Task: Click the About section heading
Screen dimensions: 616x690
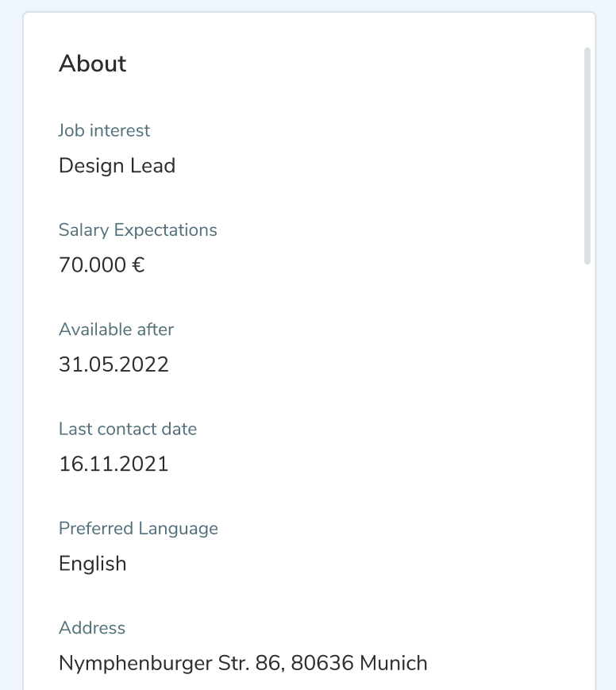Action: click(x=93, y=64)
